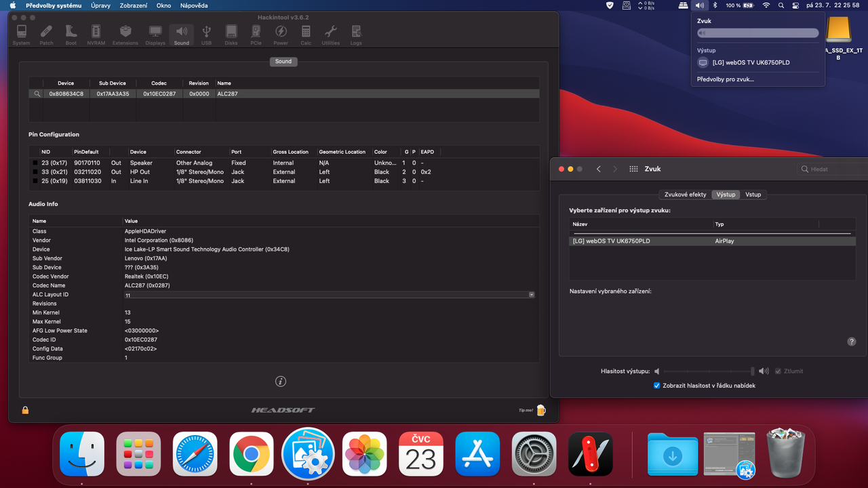Open the Nápověda menu
Screen dimensions: 868x488
[194, 5]
